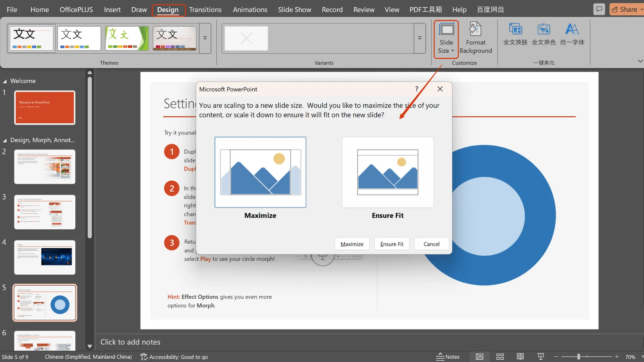Click the 70% zoom level

[x=630, y=357]
